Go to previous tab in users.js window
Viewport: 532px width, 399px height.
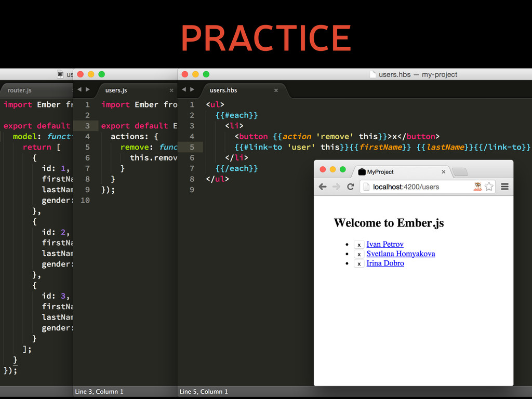(79, 89)
